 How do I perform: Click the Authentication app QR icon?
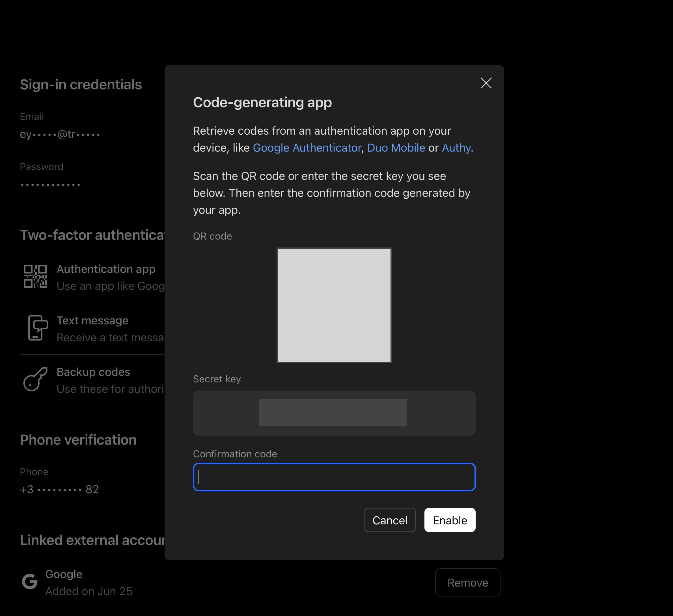tap(35, 276)
